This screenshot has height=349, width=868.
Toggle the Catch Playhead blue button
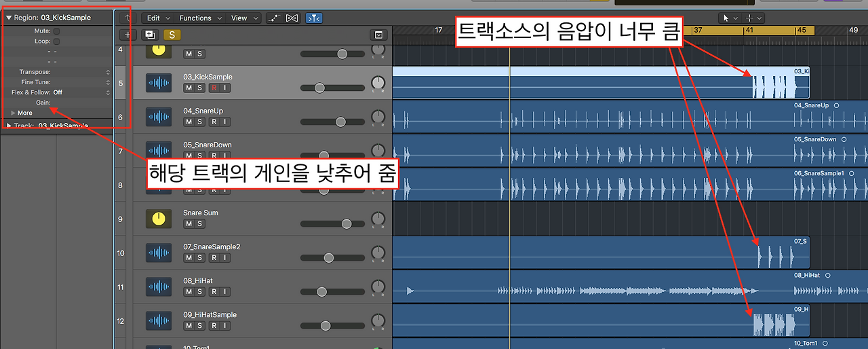point(314,18)
